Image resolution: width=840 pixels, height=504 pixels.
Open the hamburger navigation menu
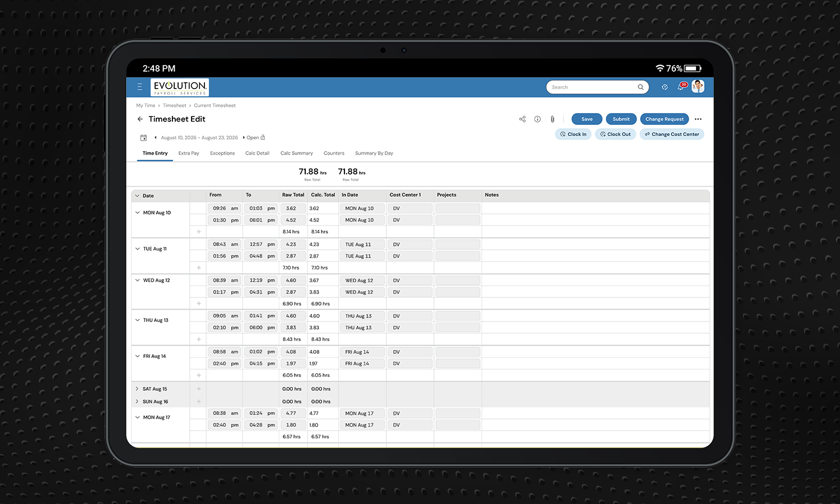tap(139, 87)
